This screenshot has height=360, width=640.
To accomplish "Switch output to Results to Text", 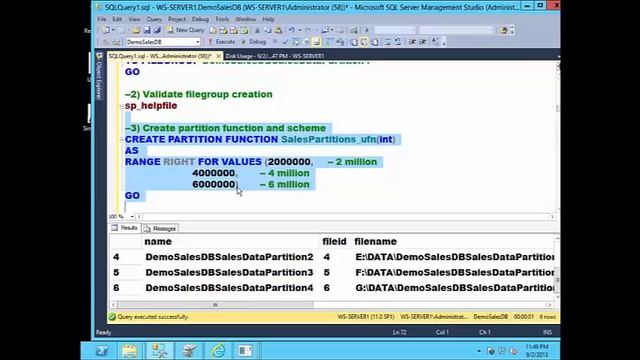I will pos(354,42).
